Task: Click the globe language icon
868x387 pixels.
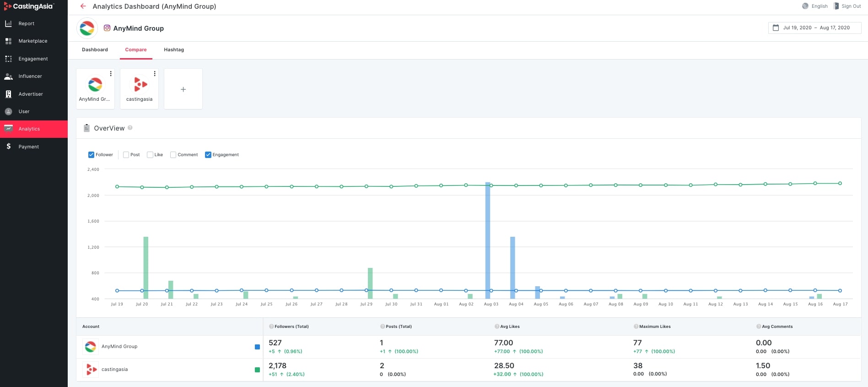Action: click(x=805, y=6)
